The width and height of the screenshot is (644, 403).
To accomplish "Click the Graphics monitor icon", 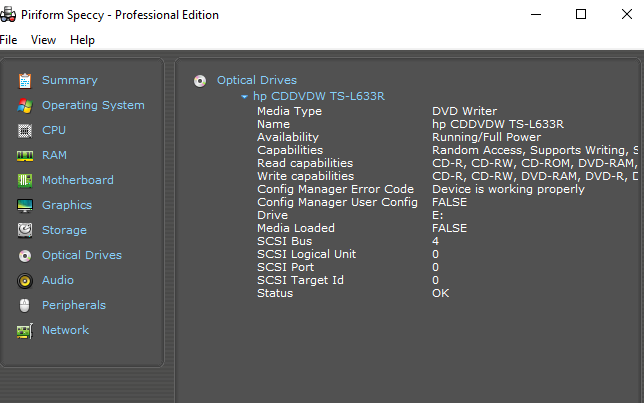I will tap(24, 205).
